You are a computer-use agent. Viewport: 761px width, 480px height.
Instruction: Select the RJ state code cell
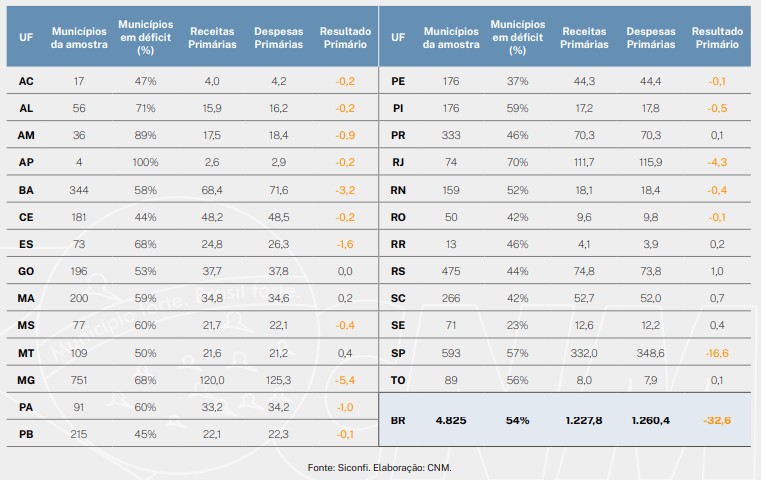[x=397, y=162]
